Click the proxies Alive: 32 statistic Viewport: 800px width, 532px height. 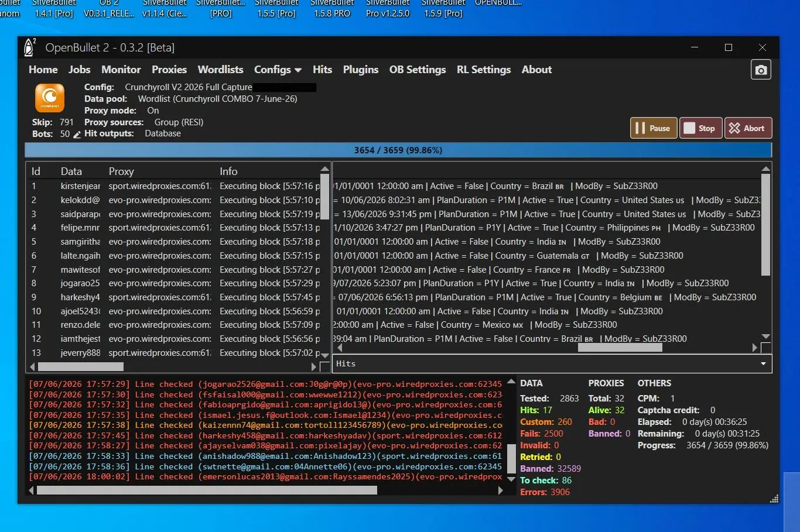607,410
